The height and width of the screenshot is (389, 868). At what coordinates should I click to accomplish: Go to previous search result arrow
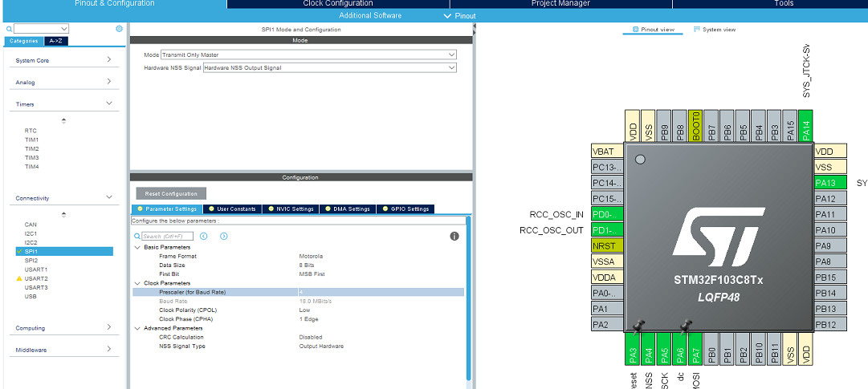click(x=204, y=237)
